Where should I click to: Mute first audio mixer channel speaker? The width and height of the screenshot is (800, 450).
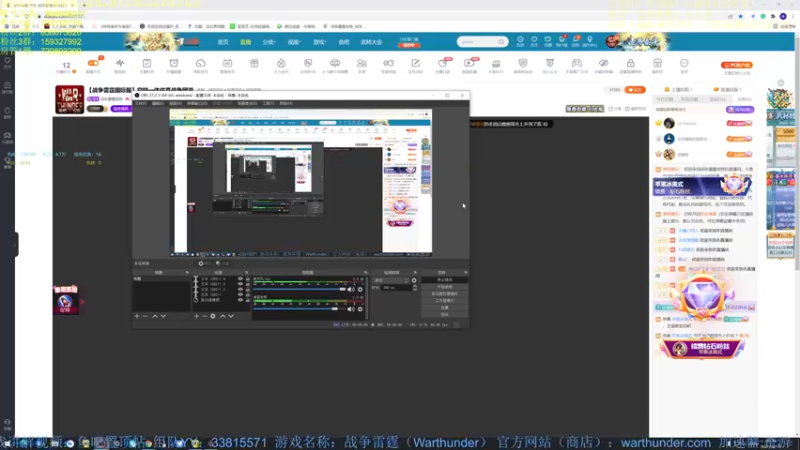[x=351, y=289]
